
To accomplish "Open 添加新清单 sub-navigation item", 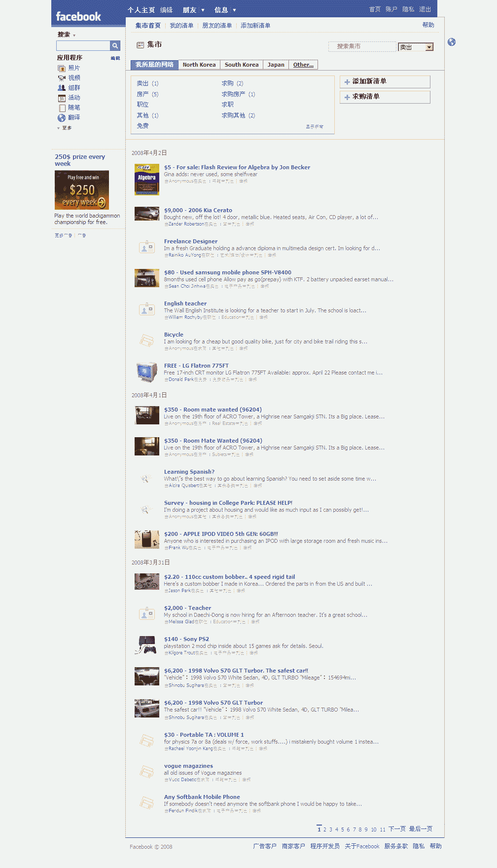I will [x=255, y=26].
